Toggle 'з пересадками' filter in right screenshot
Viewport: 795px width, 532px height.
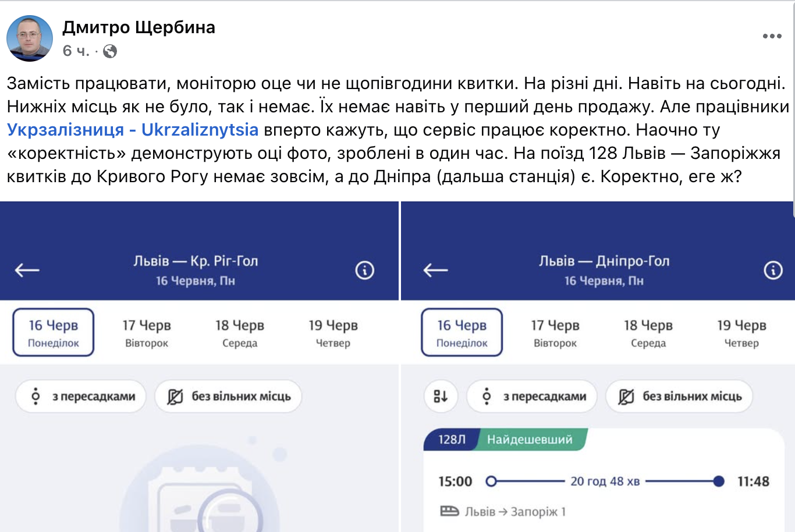tap(532, 396)
